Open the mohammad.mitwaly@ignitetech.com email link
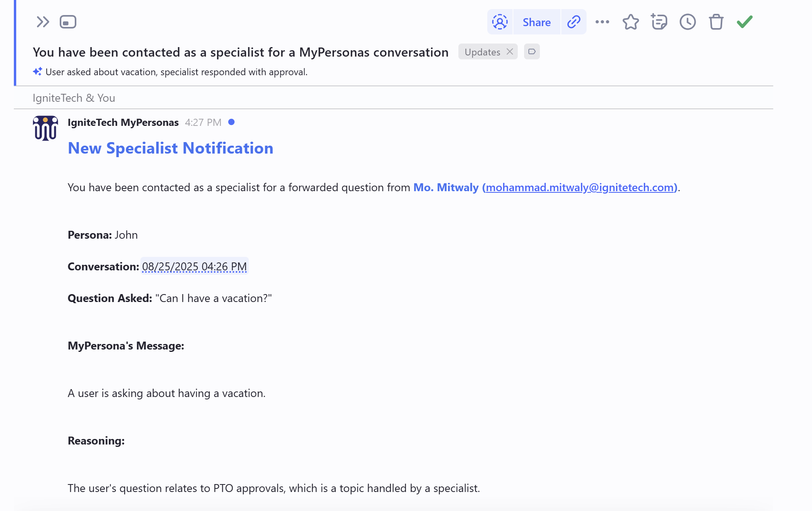The height and width of the screenshot is (511, 812). 580,187
